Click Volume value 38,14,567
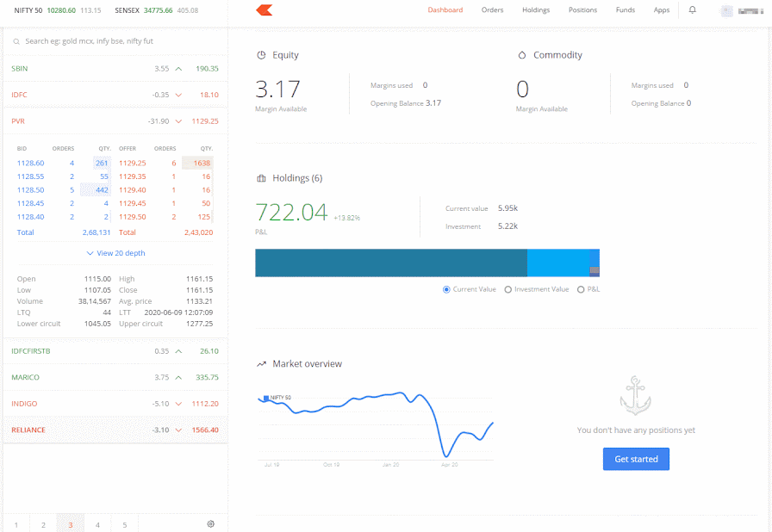This screenshot has height=532, width=772. 95,301
